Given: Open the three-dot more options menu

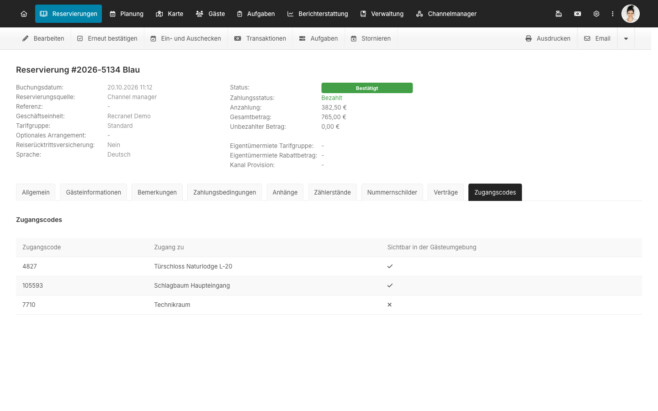Looking at the screenshot, I should click(612, 14).
